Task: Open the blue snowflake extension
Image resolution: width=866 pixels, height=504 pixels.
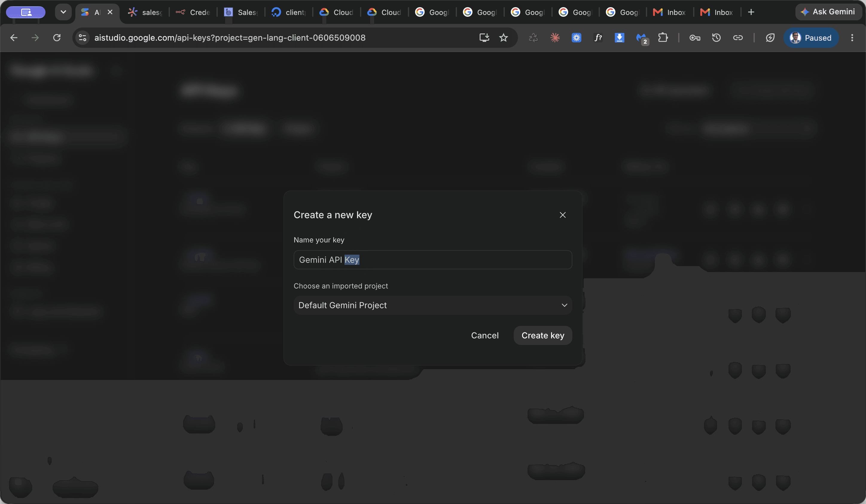Action: [576, 38]
